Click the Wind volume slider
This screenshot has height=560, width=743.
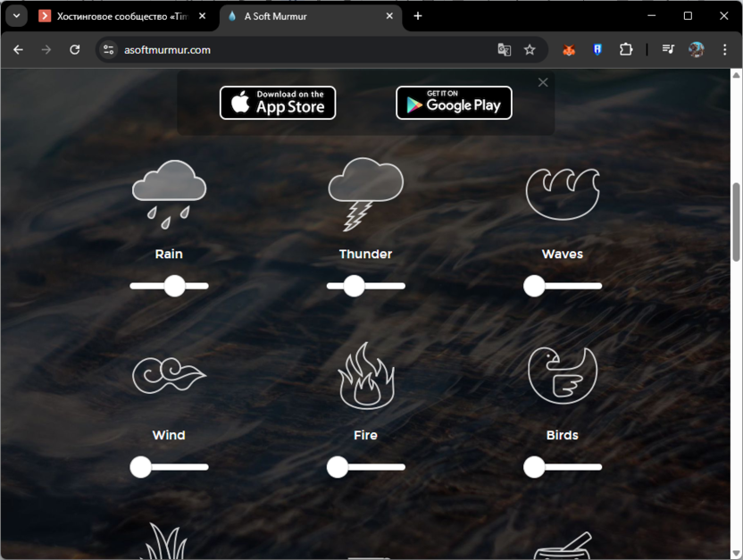169,467
